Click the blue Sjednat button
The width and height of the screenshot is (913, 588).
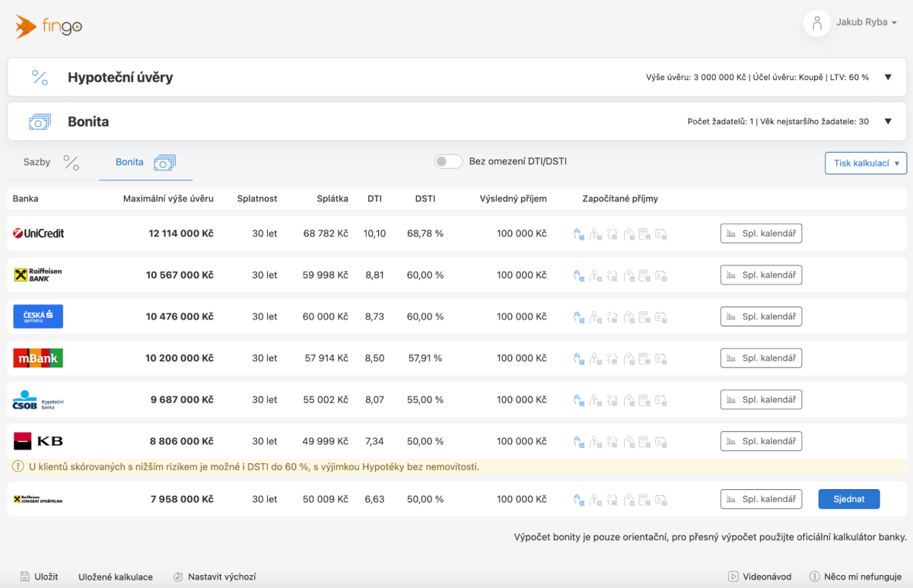[849, 499]
